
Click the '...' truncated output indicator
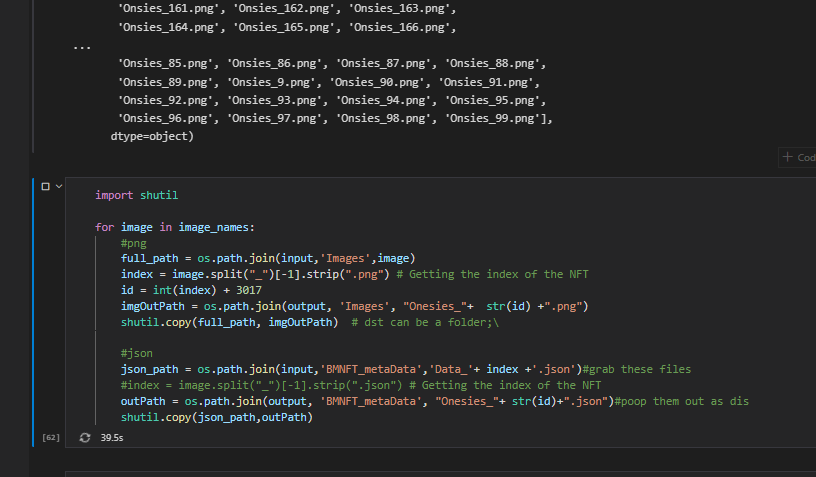82,47
